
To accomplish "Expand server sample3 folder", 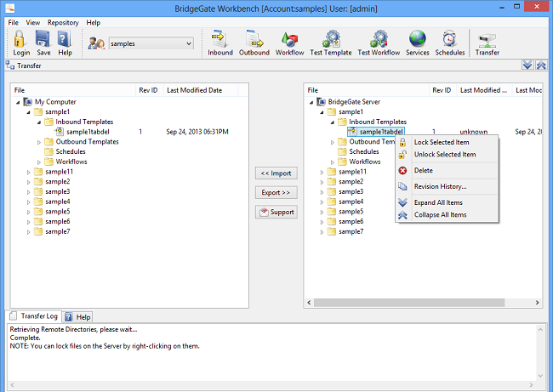I will point(322,192).
